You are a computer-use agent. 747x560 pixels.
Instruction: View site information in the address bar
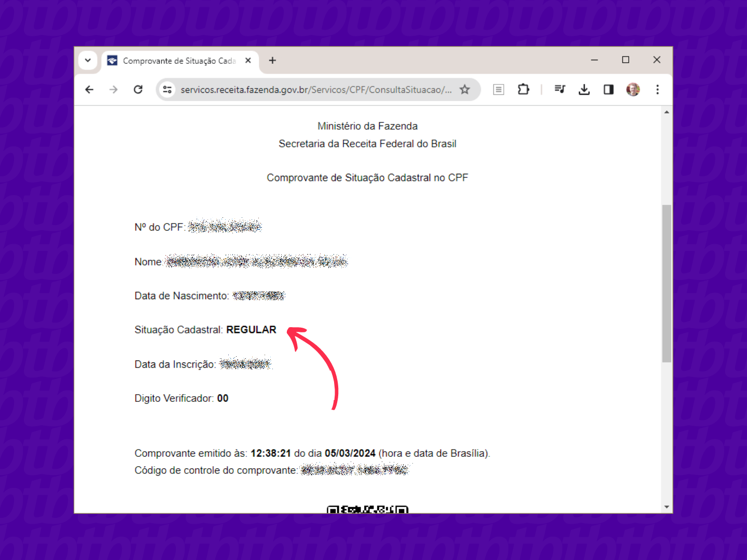[167, 89]
